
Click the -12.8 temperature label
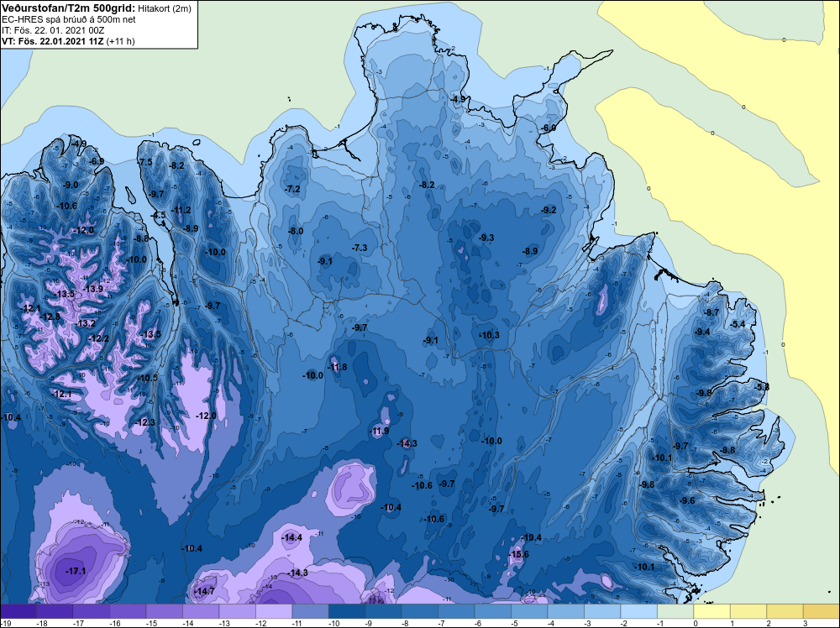pyautogui.click(x=50, y=317)
